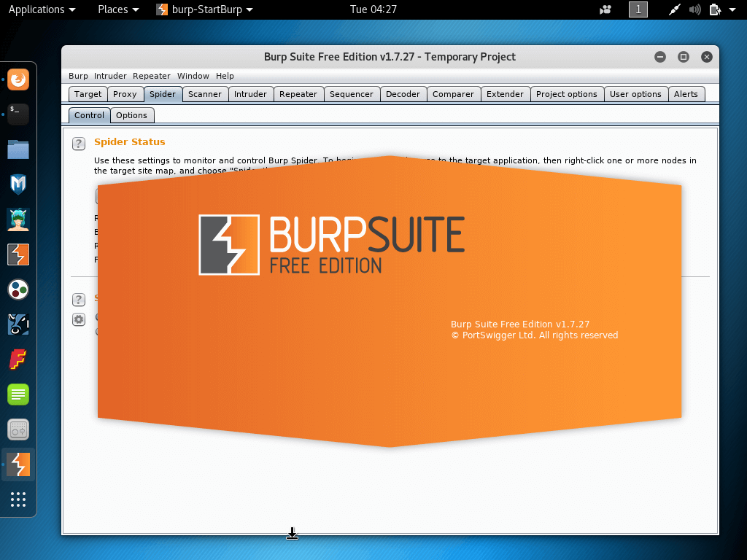Click the Spider Status heading

130,142
